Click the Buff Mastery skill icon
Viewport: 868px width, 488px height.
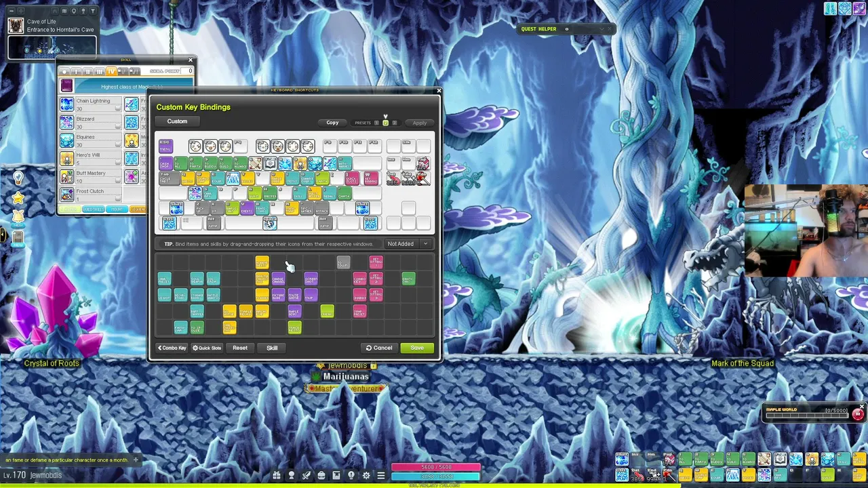(x=66, y=177)
